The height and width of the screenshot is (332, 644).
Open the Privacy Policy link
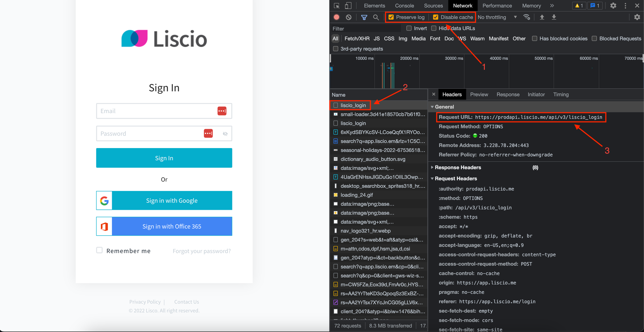click(x=145, y=302)
